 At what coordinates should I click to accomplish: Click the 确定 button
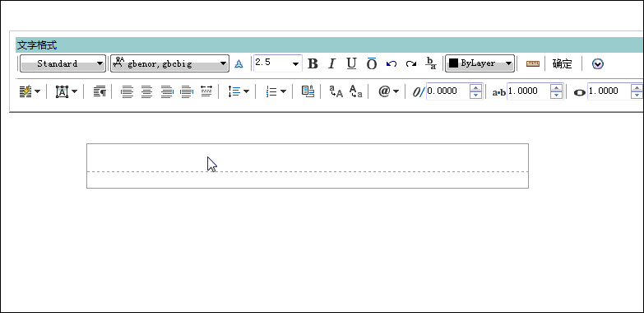pyautogui.click(x=563, y=63)
